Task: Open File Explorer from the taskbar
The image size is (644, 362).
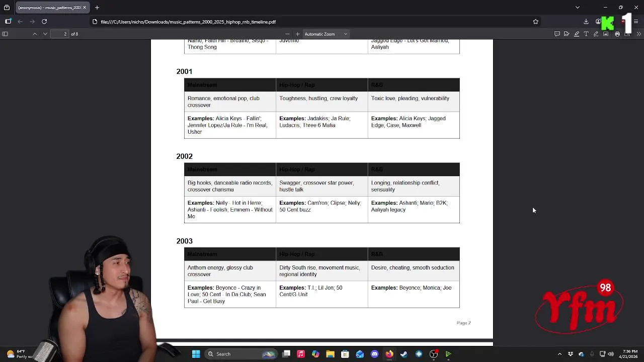Action: [x=330, y=354]
